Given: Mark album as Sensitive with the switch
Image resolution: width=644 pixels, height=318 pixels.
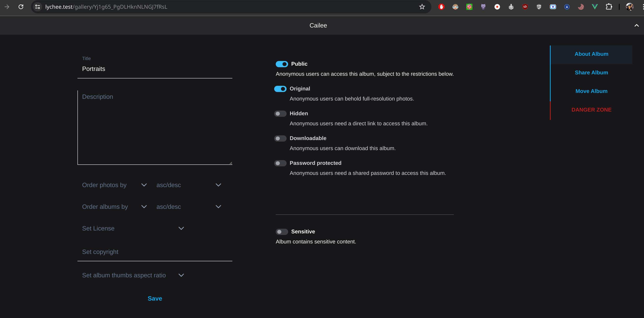Looking at the screenshot, I should tap(282, 231).
